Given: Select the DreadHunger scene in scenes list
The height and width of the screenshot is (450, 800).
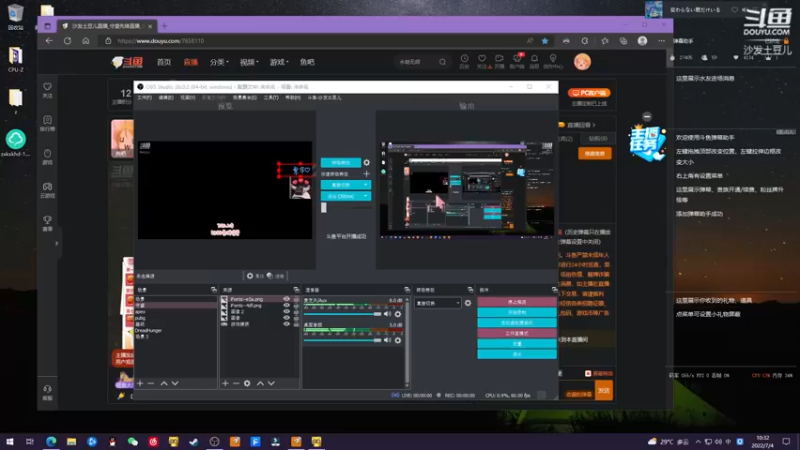Looking at the screenshot, I should [148, 331].
